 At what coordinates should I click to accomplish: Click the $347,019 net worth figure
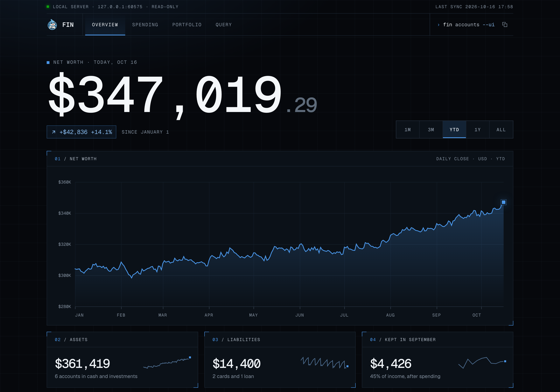[x=183, y=95]
